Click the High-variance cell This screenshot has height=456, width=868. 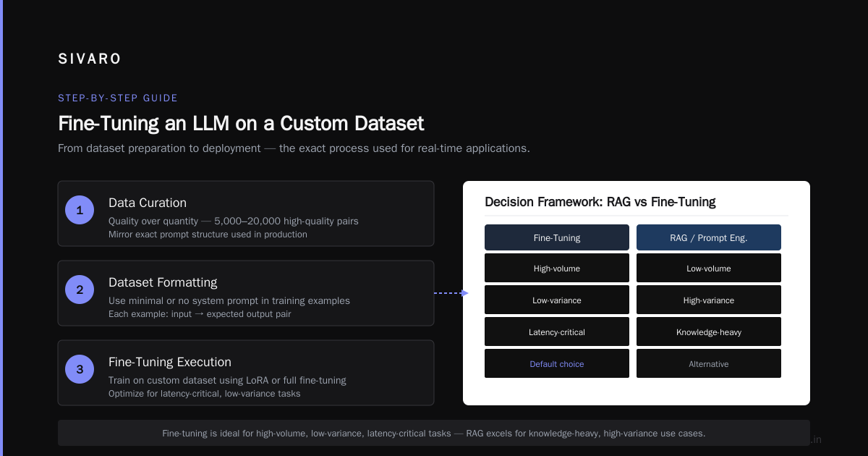coord(709,300)
